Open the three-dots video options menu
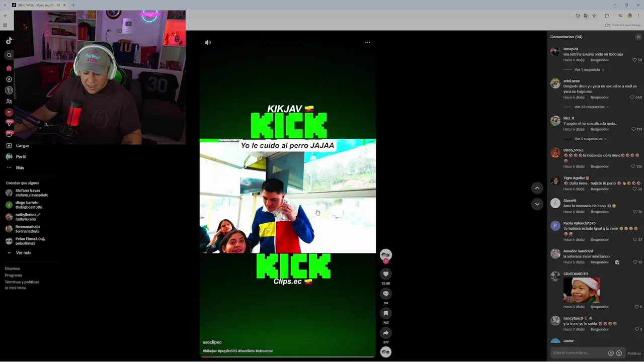This screenshot has width=644, height=362. [x=368, y=43]
